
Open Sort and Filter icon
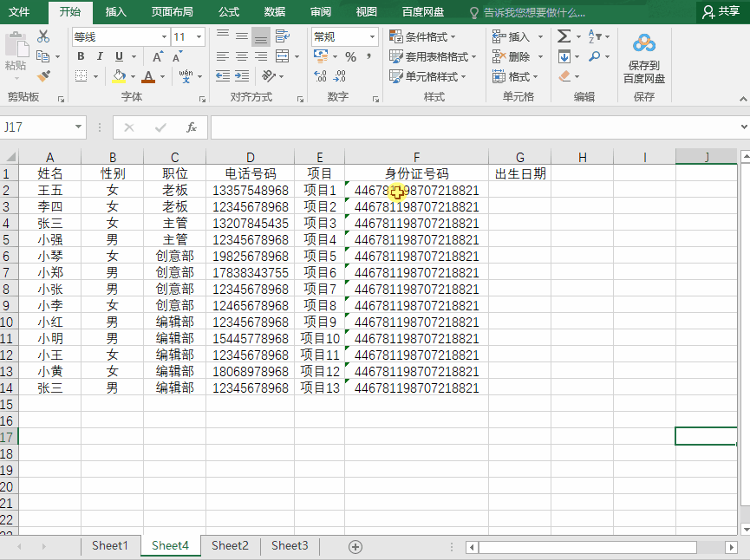(595, 36)
